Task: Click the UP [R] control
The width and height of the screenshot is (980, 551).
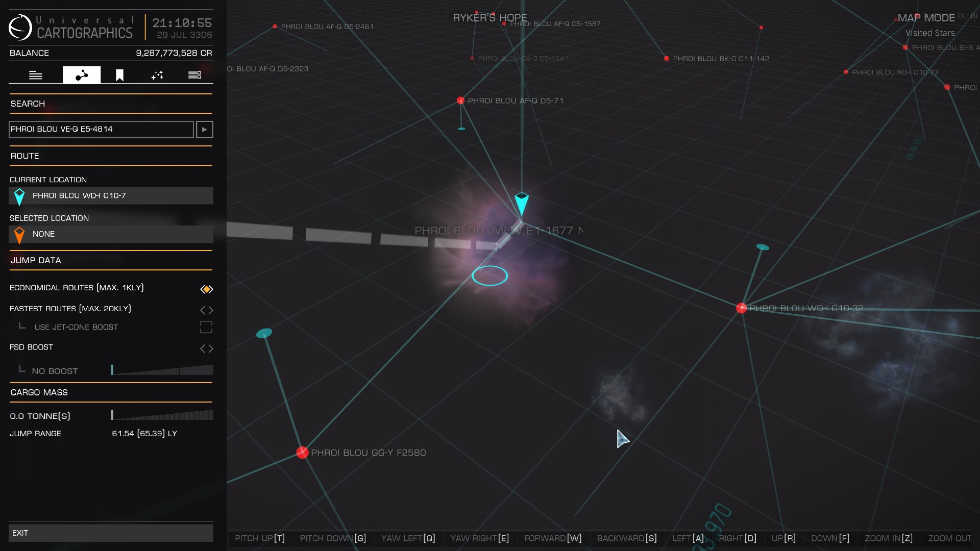Action: (783, 538)
